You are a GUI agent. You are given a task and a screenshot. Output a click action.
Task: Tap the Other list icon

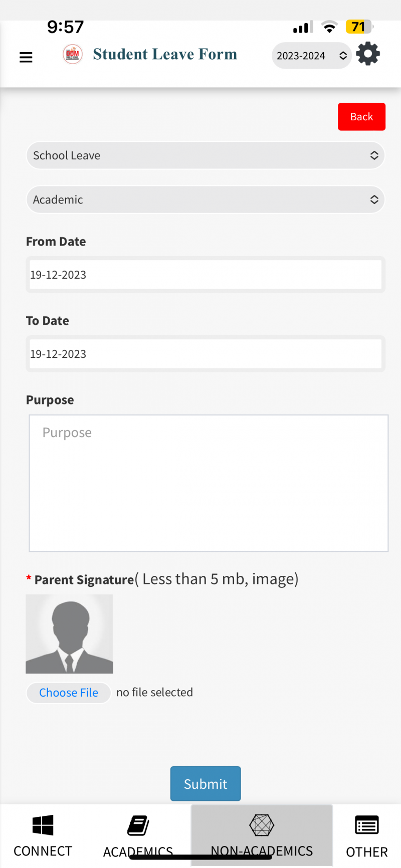tap(366, 825)
